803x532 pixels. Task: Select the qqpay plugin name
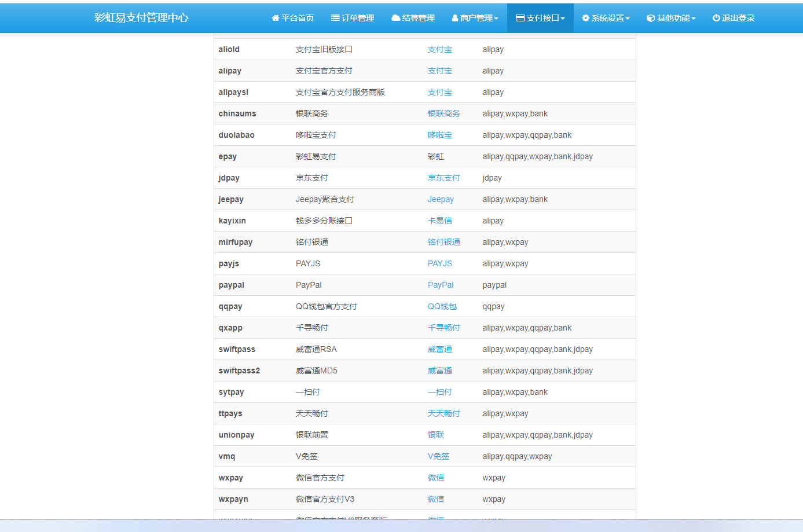click(230, 307)
